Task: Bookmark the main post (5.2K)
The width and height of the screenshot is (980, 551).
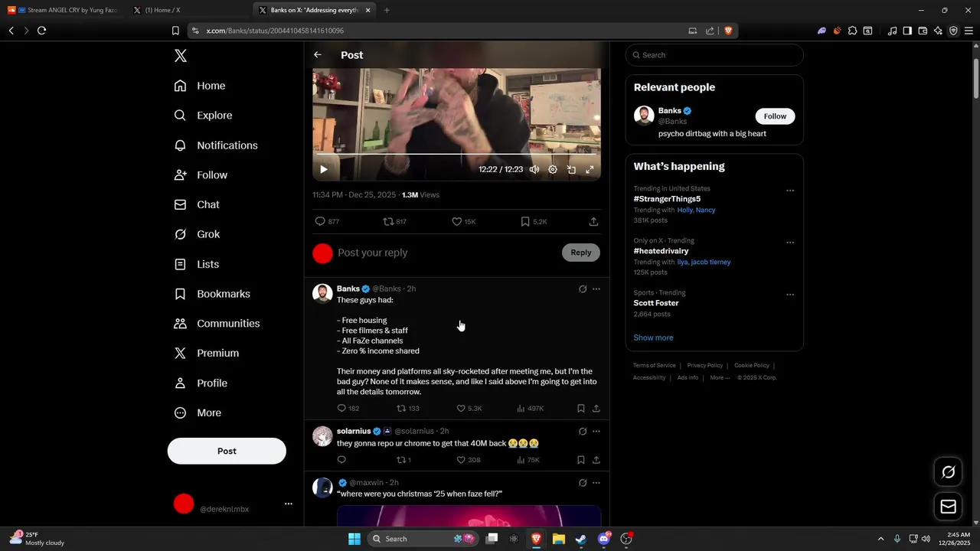Action: pyautogui.click(x=534, y=222)
